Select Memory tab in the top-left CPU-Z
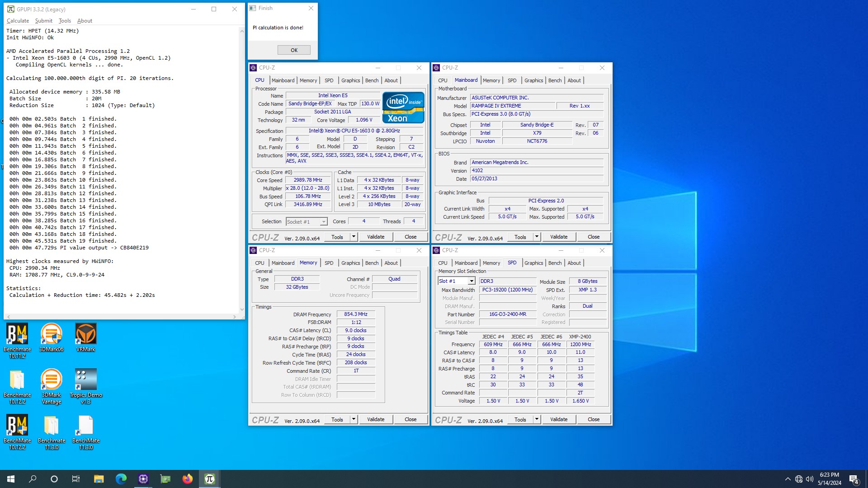The width and height of the screenshot is (868, 488). point(308,80)
